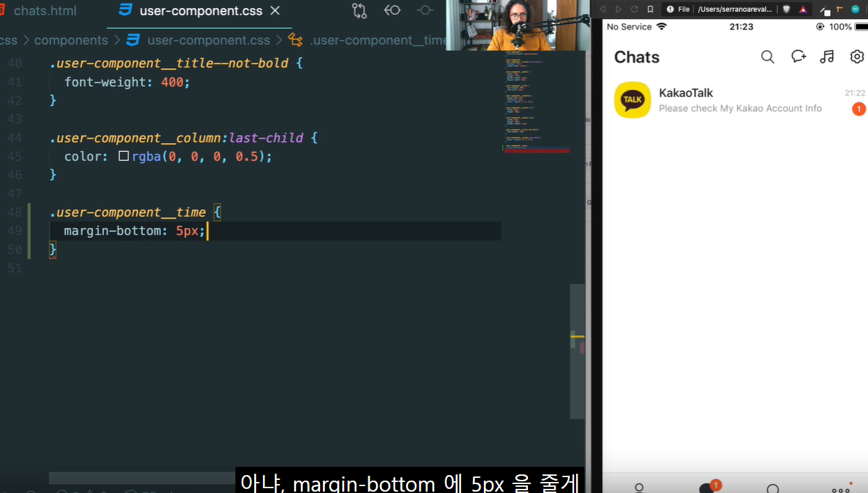Open the settings gear in Chats header
Viewport: 868px width, 493px height.
[857, 56]
